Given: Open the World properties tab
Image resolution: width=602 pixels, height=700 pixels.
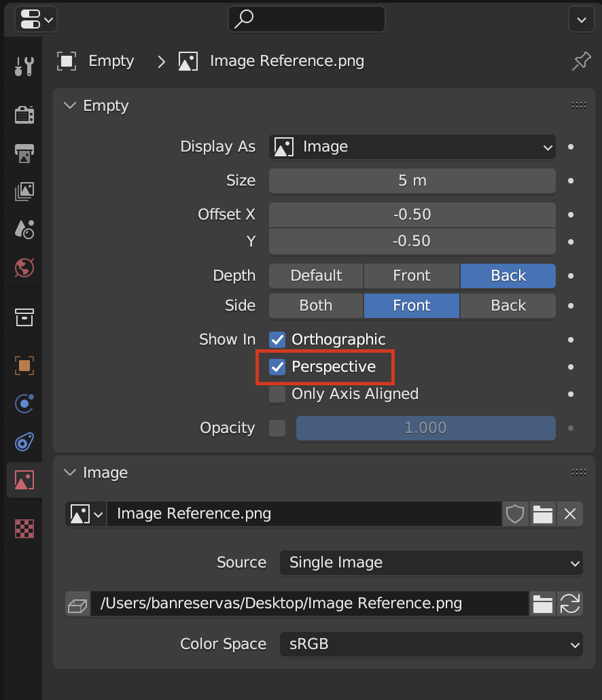Looking at the screenshot, I should pos(24,268).
